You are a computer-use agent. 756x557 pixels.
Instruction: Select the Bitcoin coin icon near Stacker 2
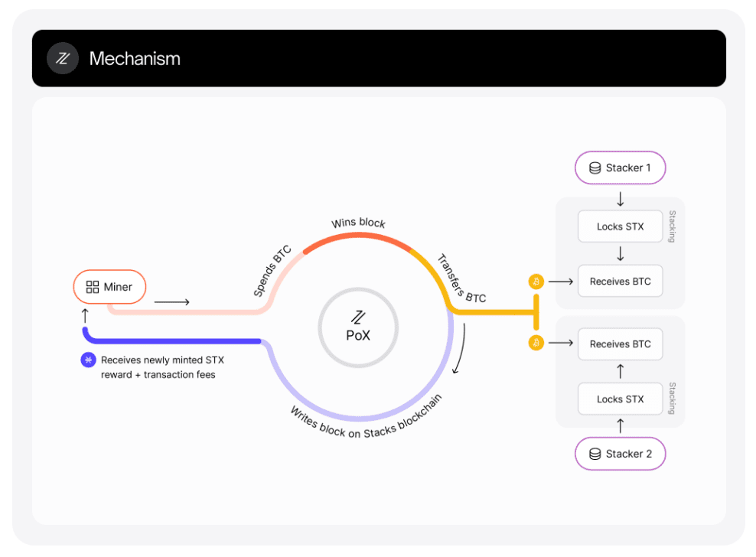tap(536, 342)
